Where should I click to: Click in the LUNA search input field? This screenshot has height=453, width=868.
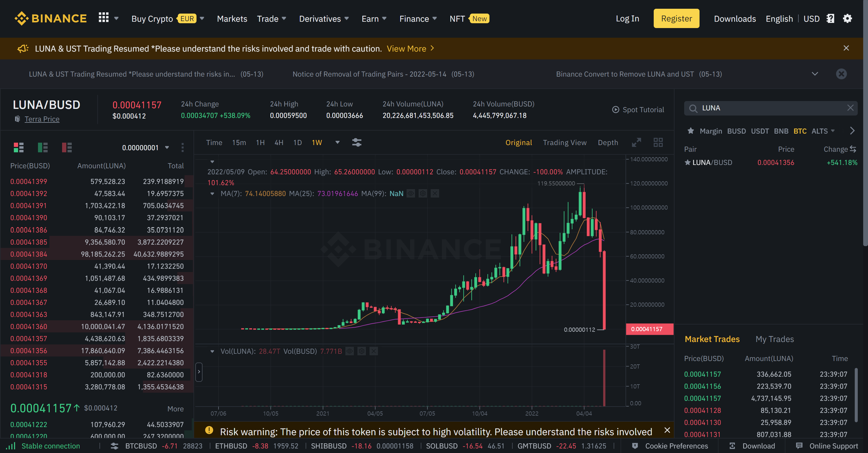(771, 108)
